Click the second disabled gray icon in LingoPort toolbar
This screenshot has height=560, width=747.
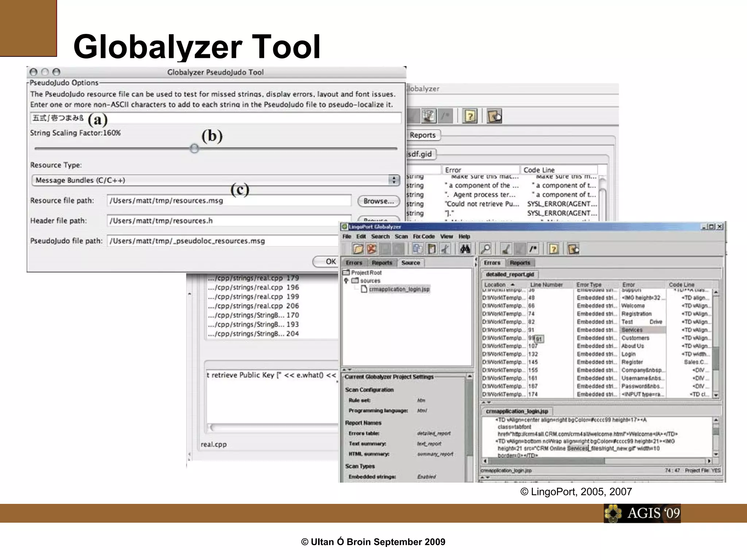tap(398, 249)
